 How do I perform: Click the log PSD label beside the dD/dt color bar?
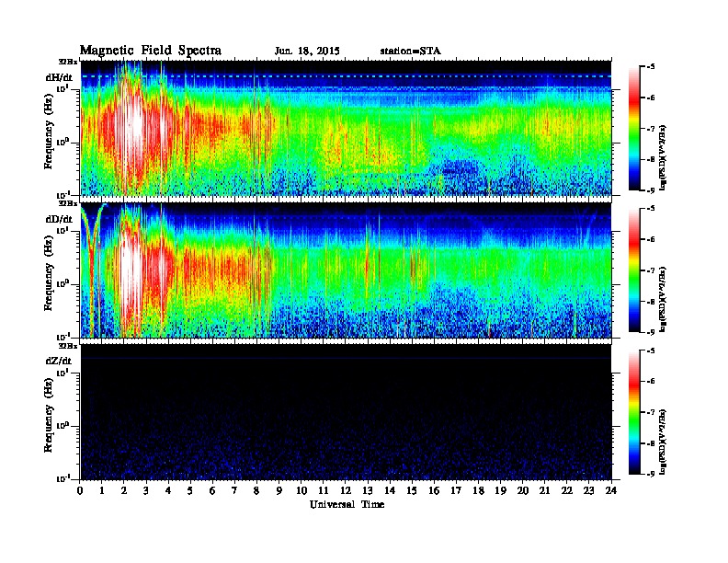(x=663, y=299)
